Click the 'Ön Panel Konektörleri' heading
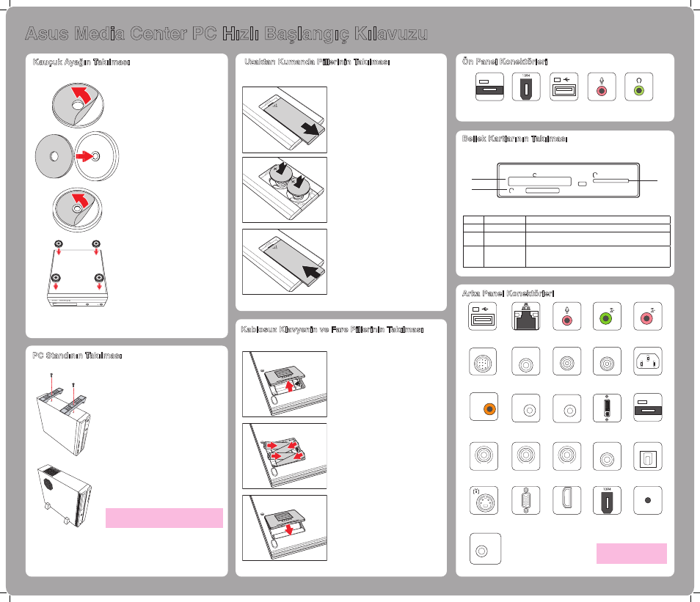 click(x=505, y=61)
